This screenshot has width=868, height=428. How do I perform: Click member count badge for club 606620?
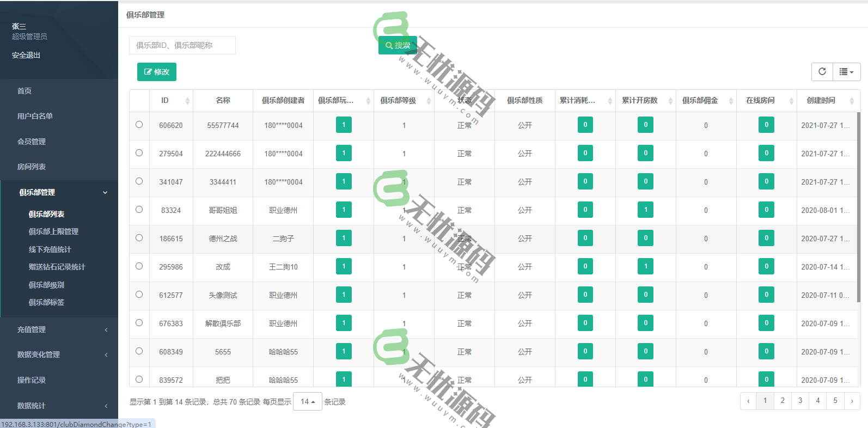click(344, 125)
